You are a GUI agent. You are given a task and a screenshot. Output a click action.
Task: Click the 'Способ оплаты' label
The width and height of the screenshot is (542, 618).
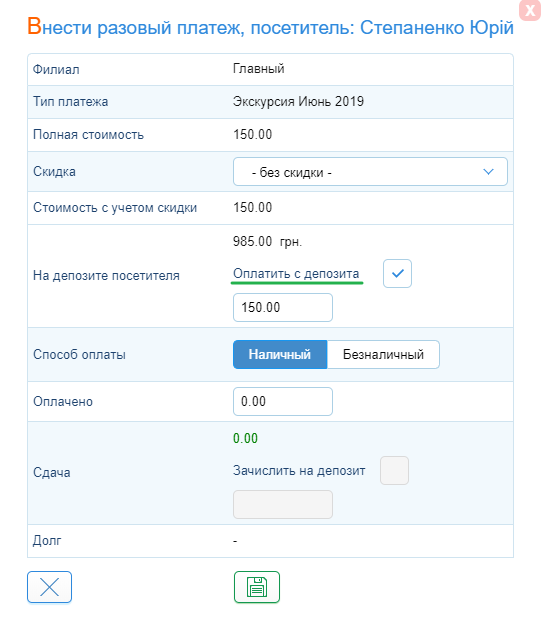pos(79,354)
